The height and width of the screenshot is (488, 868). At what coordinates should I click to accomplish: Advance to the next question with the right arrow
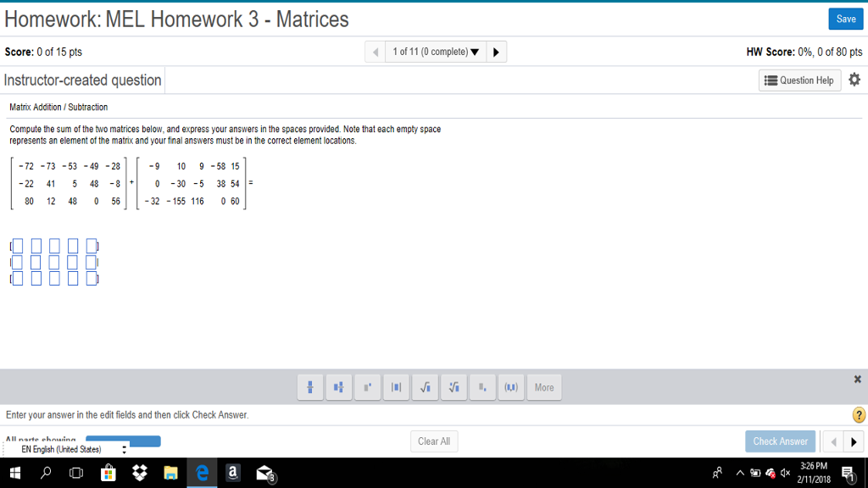coord(496,51)
